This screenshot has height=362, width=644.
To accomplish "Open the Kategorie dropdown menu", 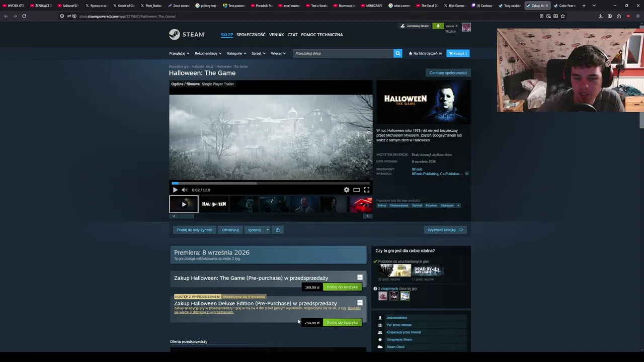I will coord(236,53).
